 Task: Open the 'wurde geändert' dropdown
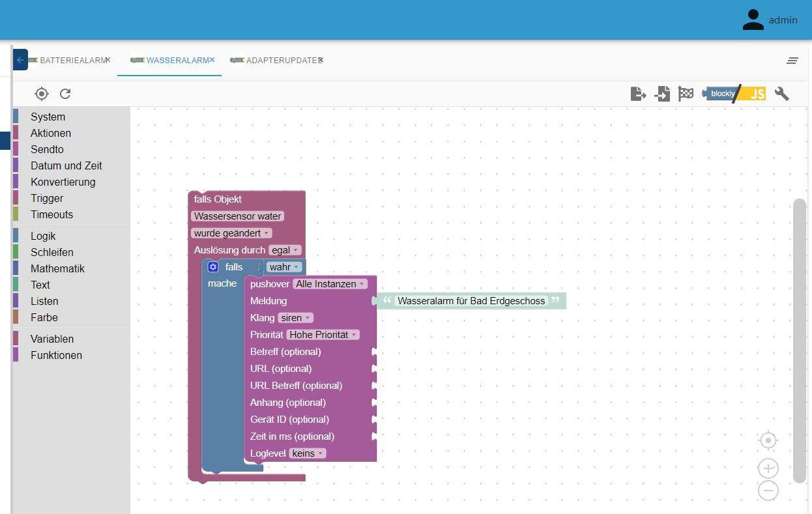tap(231, 233)
